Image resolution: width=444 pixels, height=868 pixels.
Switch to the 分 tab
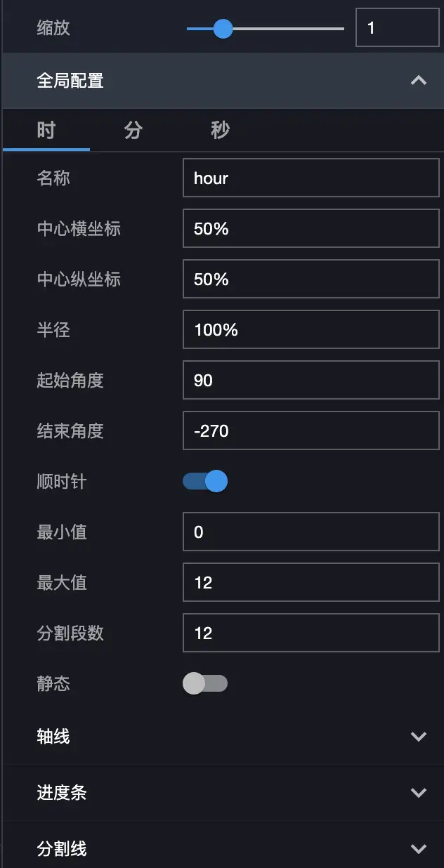133,130
